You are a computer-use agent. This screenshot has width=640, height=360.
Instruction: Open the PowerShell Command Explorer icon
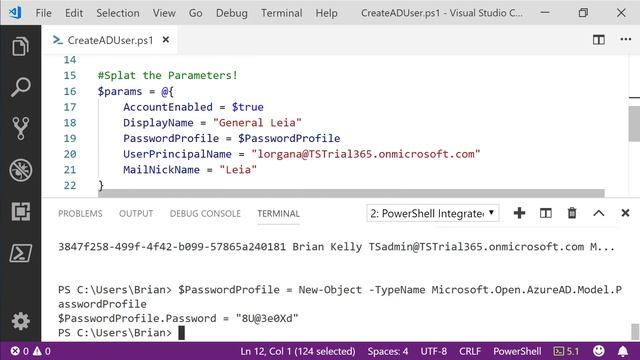point(20,253)
